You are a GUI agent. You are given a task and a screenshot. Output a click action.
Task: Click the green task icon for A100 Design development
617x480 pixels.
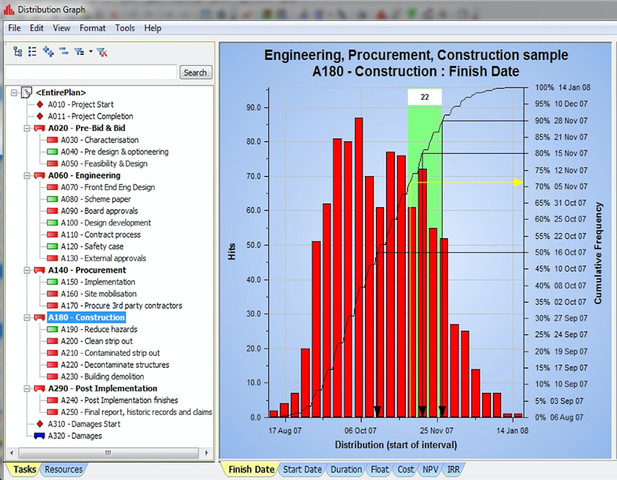click(x=52, y=223)
